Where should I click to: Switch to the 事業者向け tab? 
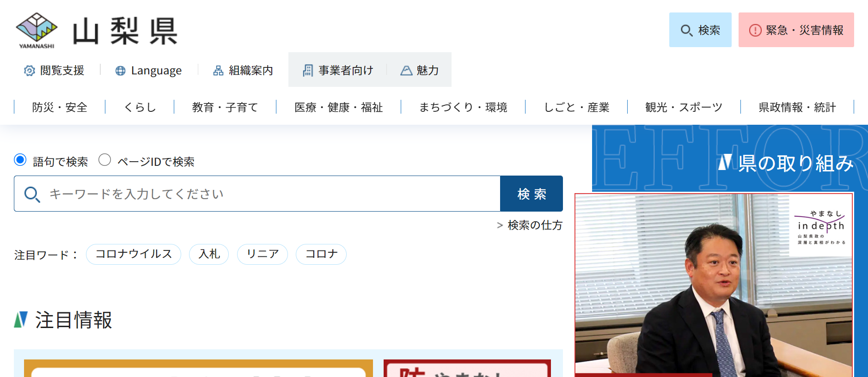coord(338,70)
